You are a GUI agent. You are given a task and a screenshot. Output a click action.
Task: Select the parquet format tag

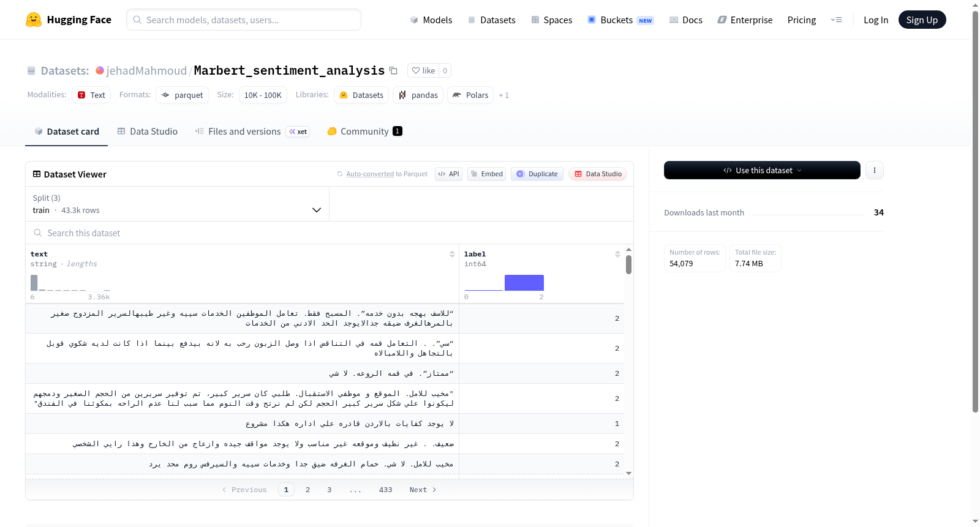click(x=183, y=95)
